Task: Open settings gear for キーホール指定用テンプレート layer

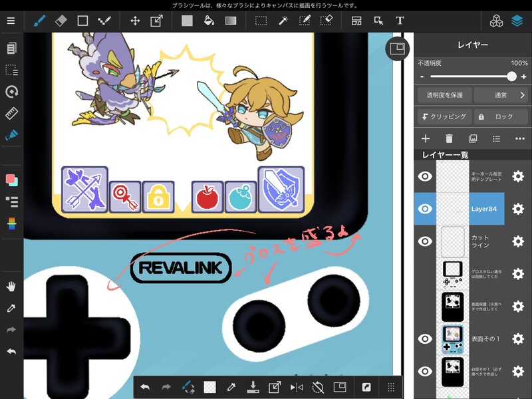Action: (x=518, y=176)
